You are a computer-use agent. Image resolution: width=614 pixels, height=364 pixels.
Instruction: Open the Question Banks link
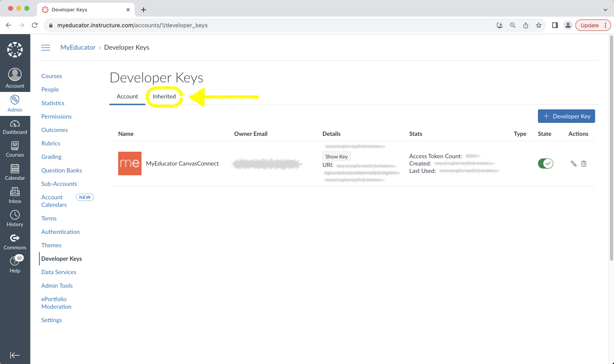coord(61,170)
